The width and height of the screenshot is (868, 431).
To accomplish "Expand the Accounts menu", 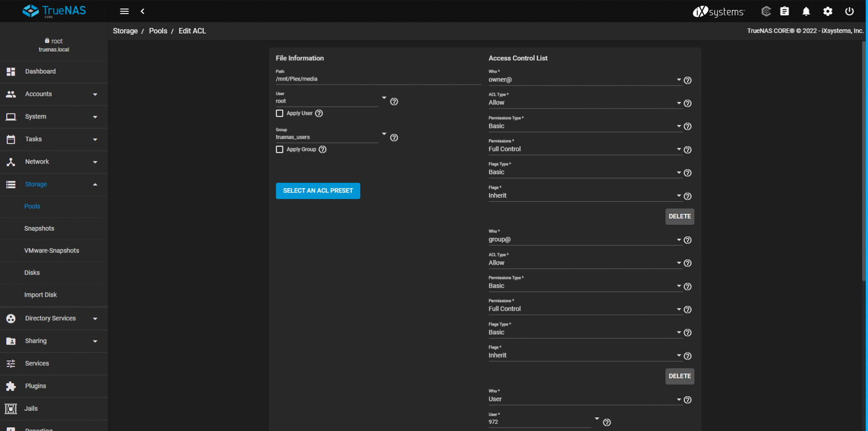I will (x=54, y=94).
